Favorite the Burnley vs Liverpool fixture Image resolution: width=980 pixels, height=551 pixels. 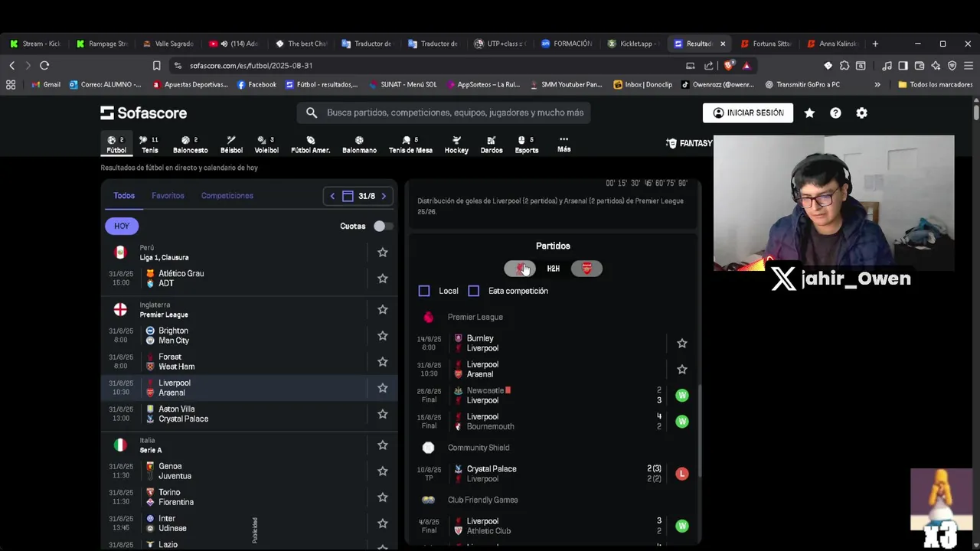[x=682, y=344]
